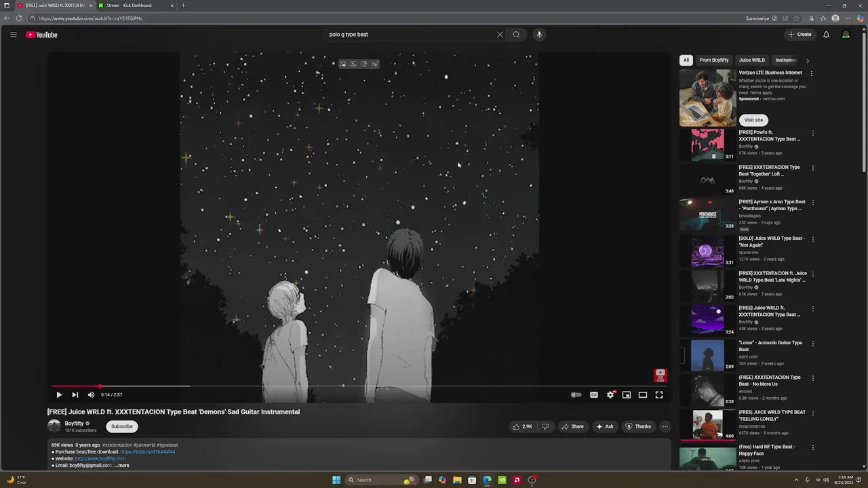Play the video
Viewport: 868px width, 488px height.
click(x=59, y=394)
